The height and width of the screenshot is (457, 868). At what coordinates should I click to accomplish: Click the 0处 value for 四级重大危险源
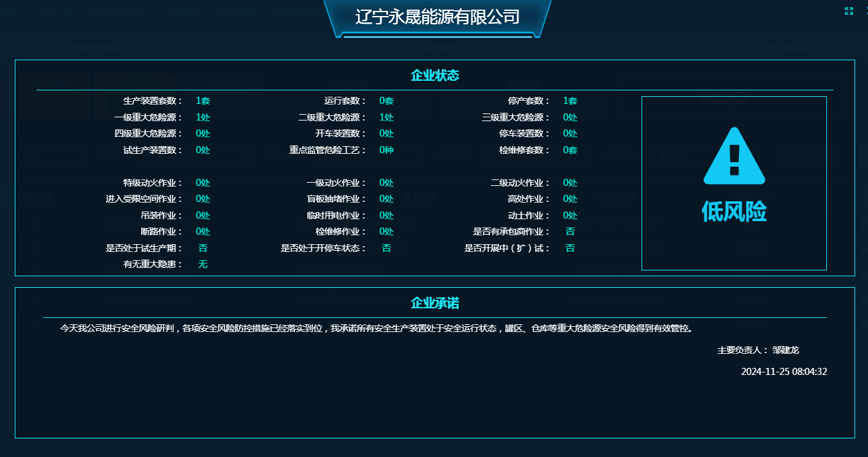point(203,133)
